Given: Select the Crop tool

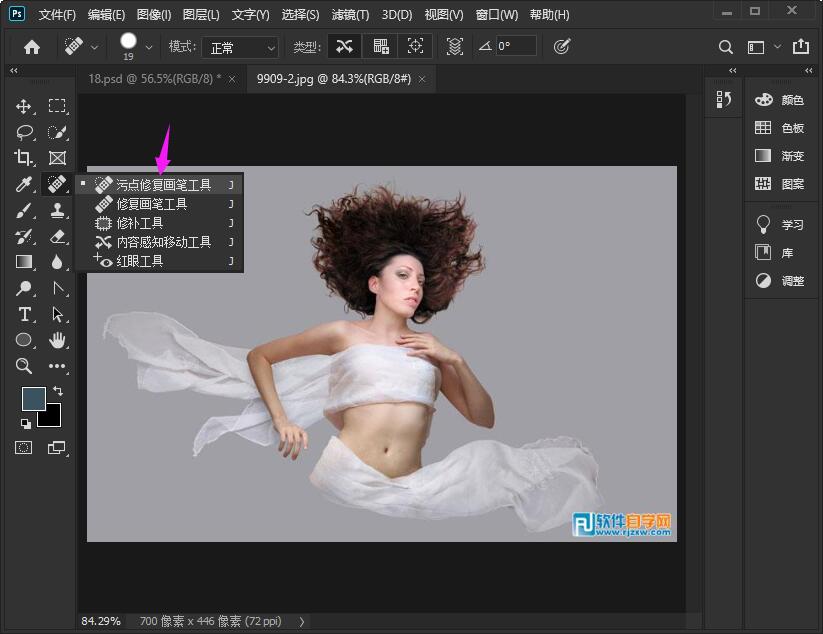Looking at the screenshot, I should point(24,158).
